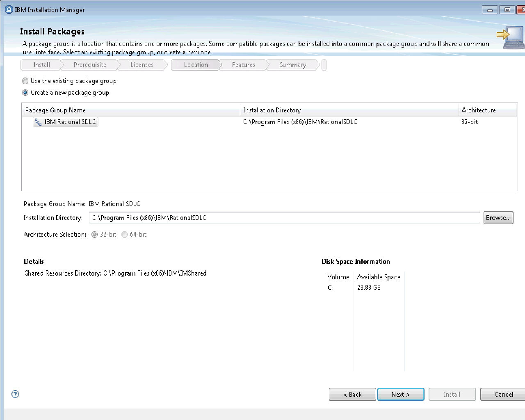
Task: Click the Installation Directory input field
Action: (x=284, y=218)
